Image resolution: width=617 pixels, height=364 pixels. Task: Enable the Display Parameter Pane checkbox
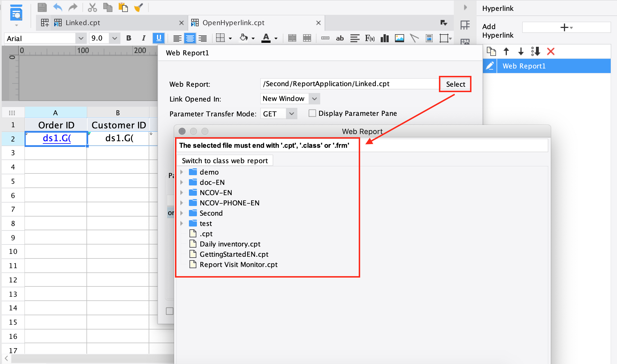pos(312,113)
